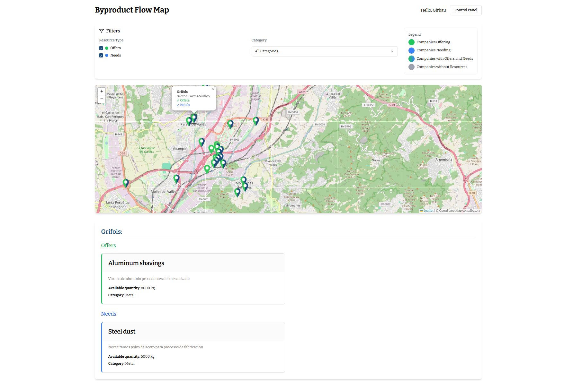Select the marker beside the C-35 label
Screen dimensions: 582x392
click(x=255, y=121)
